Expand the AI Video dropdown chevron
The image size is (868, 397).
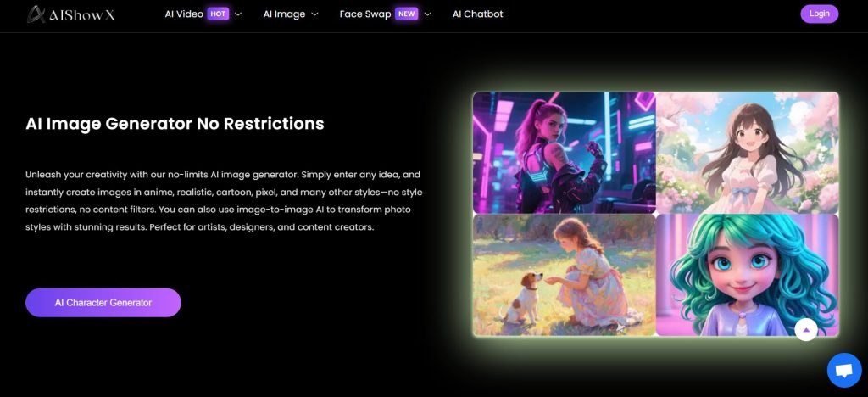coord(238,14)
